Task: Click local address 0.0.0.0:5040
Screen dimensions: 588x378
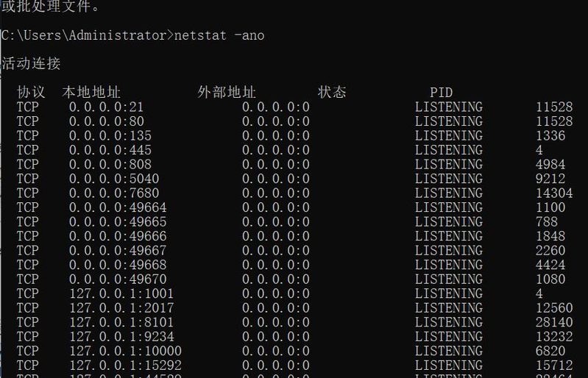Action: [113, 179]
